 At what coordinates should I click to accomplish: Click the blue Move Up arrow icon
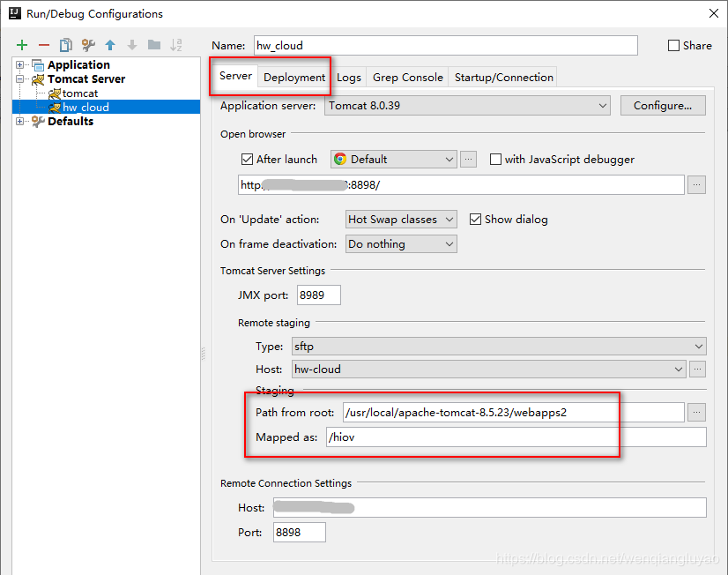click(x=110, y=45)
